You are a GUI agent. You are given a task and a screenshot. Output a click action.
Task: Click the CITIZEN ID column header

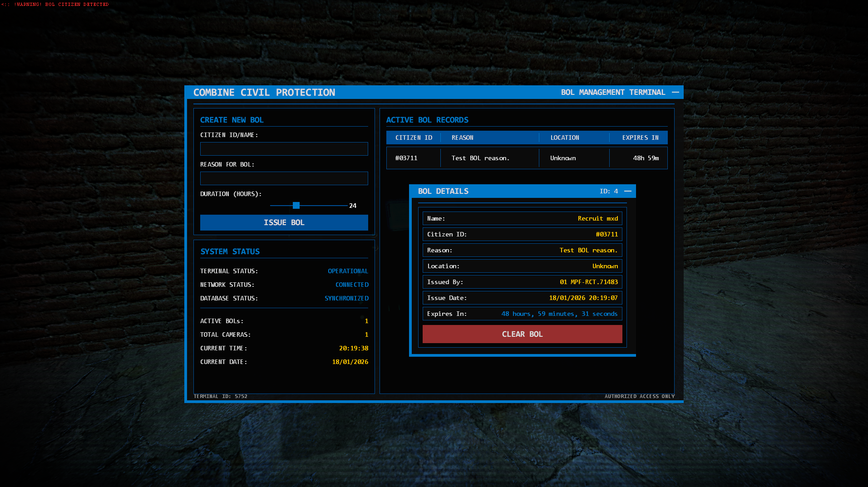point(414,138)
